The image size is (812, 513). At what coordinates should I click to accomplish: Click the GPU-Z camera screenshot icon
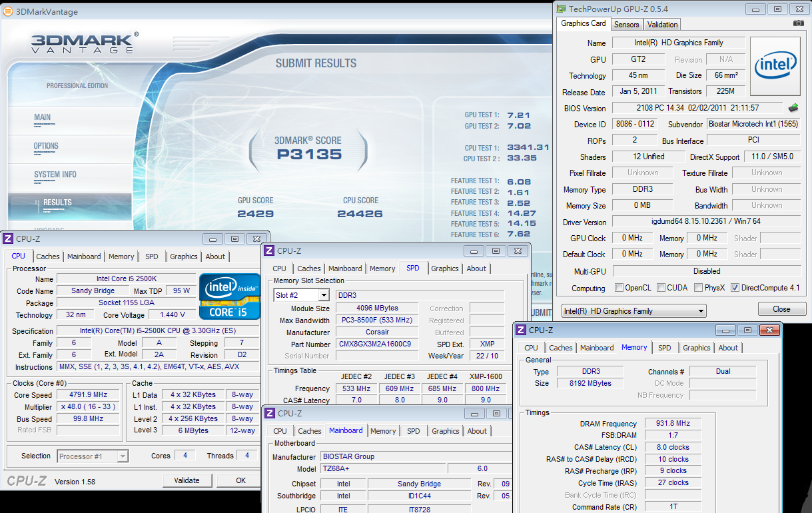(x=799, y=23)
